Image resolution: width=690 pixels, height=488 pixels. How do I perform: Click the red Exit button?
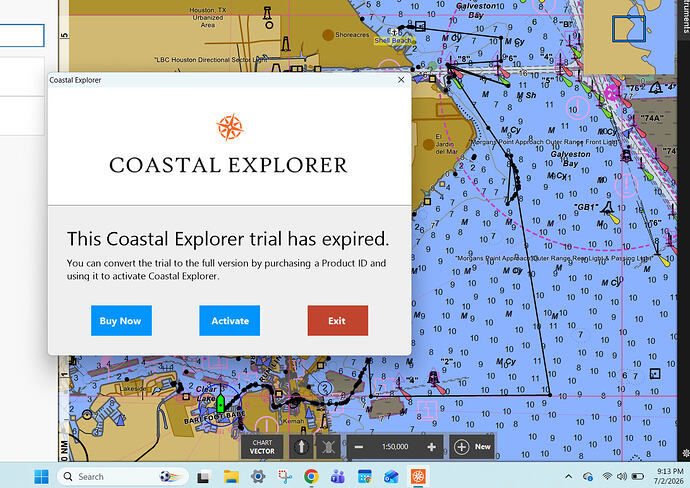click(338, 320)
